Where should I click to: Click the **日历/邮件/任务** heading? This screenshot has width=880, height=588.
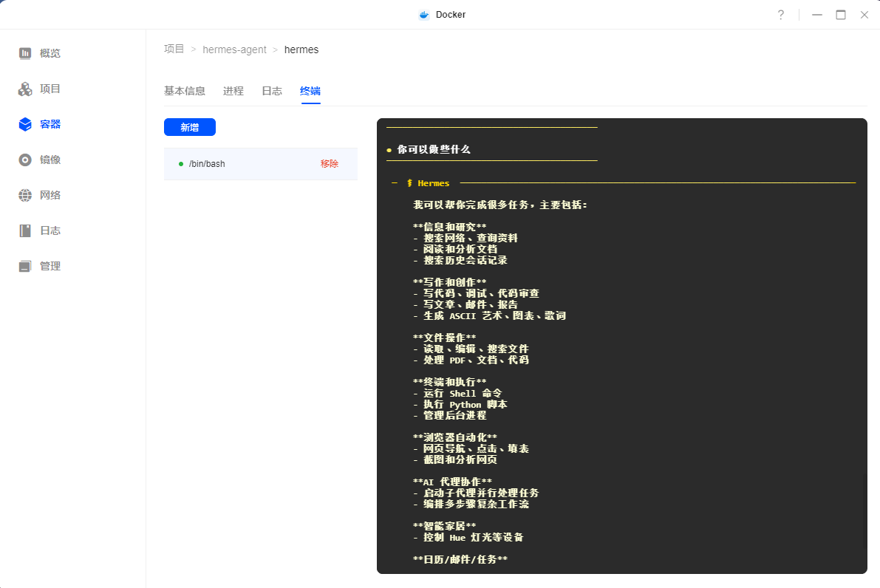(x=460, y=559)
